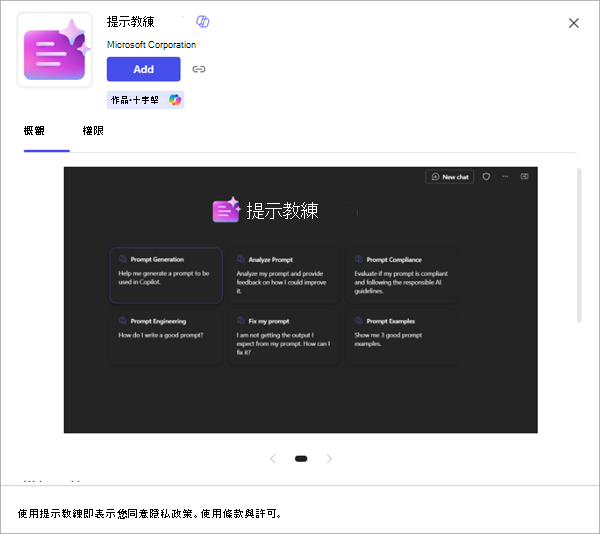Click text "How do I write a good prompt?"
This screenshot has width=600, height=534.
coord(161,335)
